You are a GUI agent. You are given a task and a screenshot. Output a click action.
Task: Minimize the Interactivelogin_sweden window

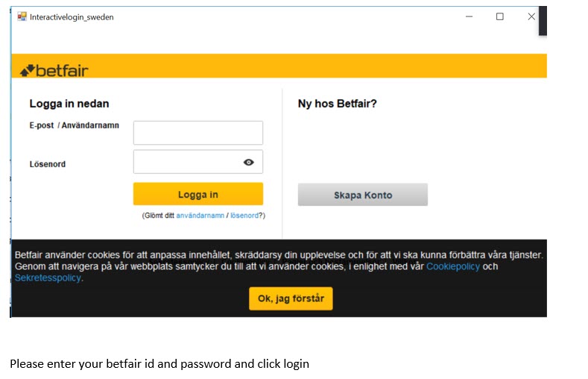(468, 16)
